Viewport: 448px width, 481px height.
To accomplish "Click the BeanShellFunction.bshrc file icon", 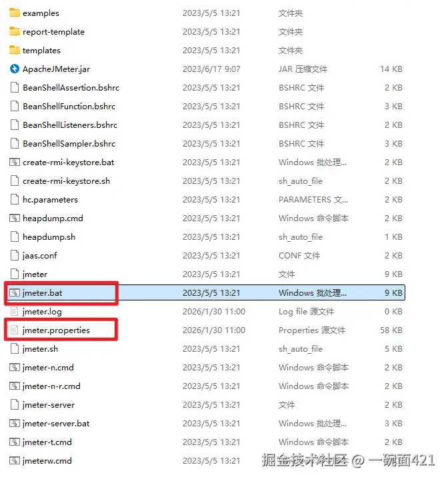I will [15, 106].
